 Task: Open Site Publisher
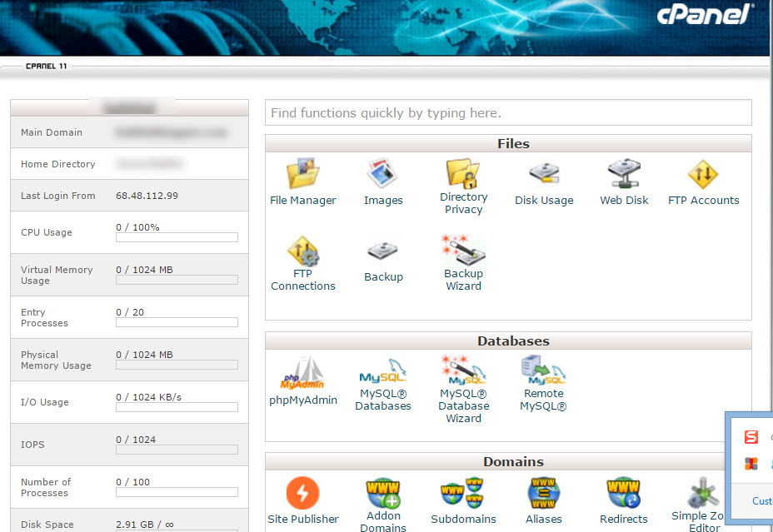302,493
